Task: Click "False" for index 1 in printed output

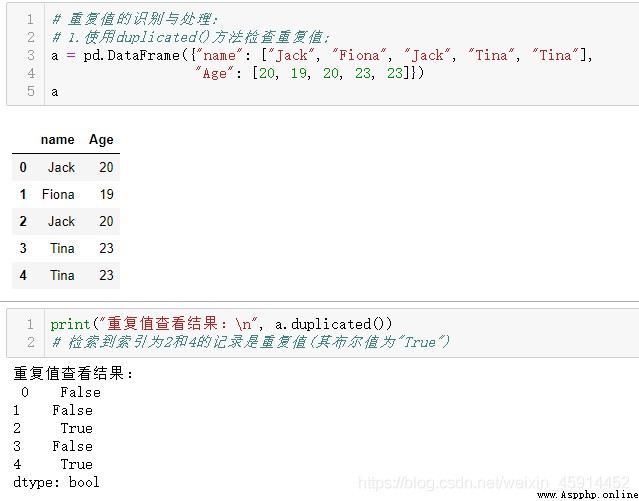Action: tap(73, 410)
